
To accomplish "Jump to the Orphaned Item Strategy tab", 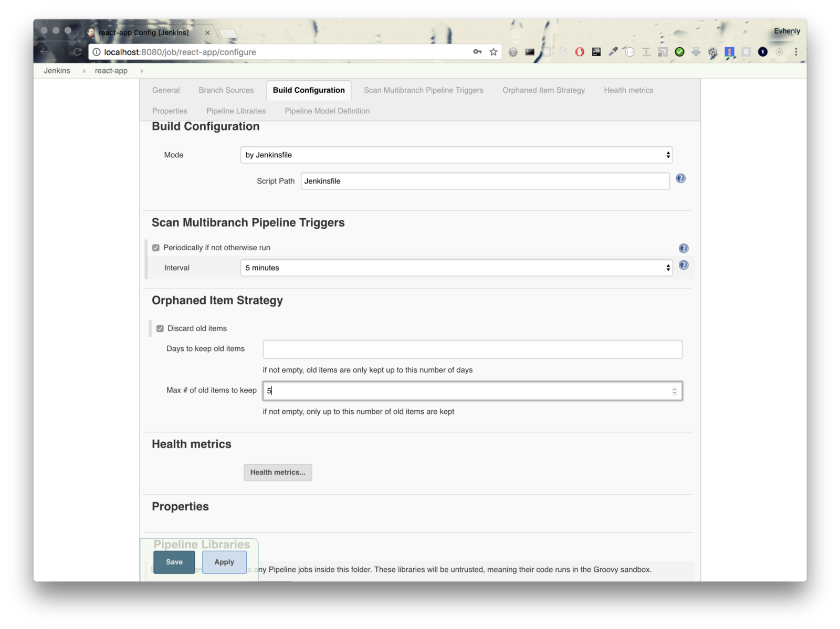I will pos(543,90).
